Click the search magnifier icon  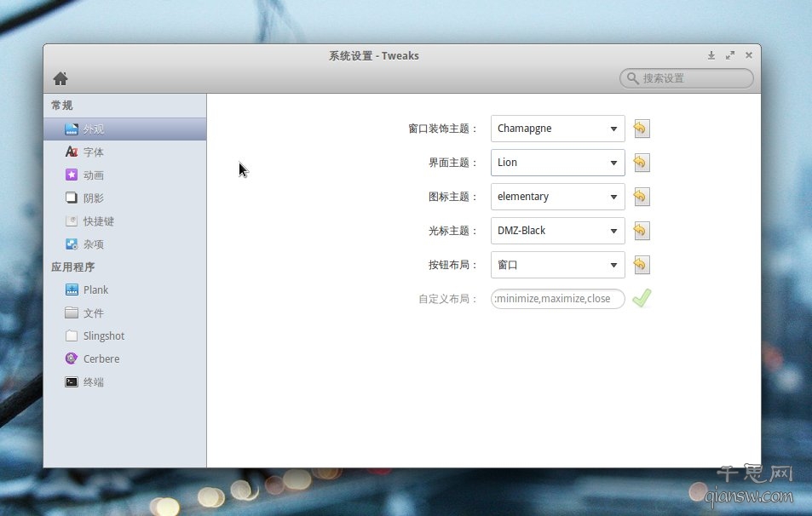pyautogui.click(x=632, y=78)
